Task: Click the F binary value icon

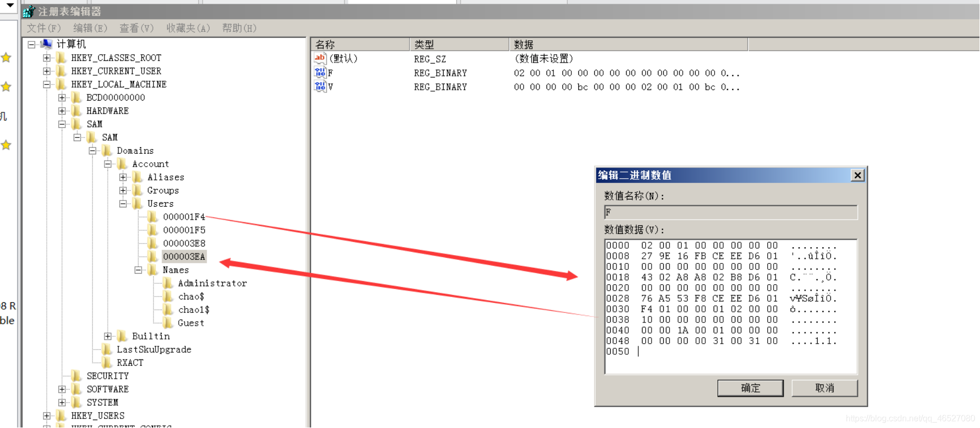Action: pyautogui.click(x=320, y=72)
